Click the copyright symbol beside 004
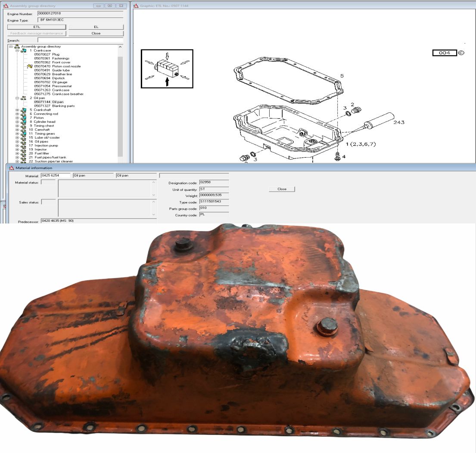476x453 pixels. [x=460, y=53]
